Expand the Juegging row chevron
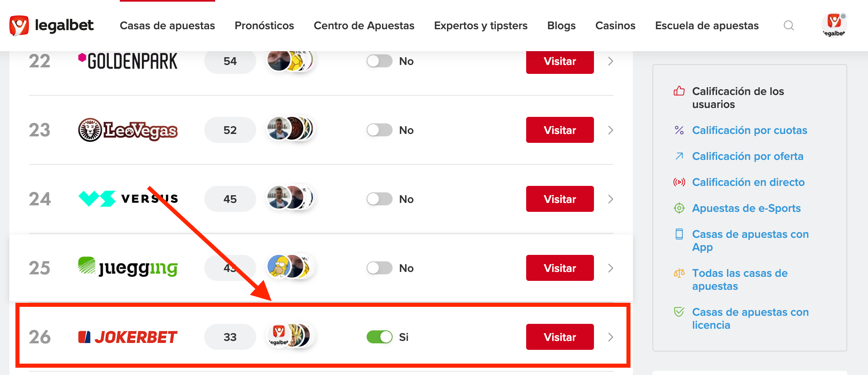The height and width of the screenshot is (375, 868). coord(610,268)
